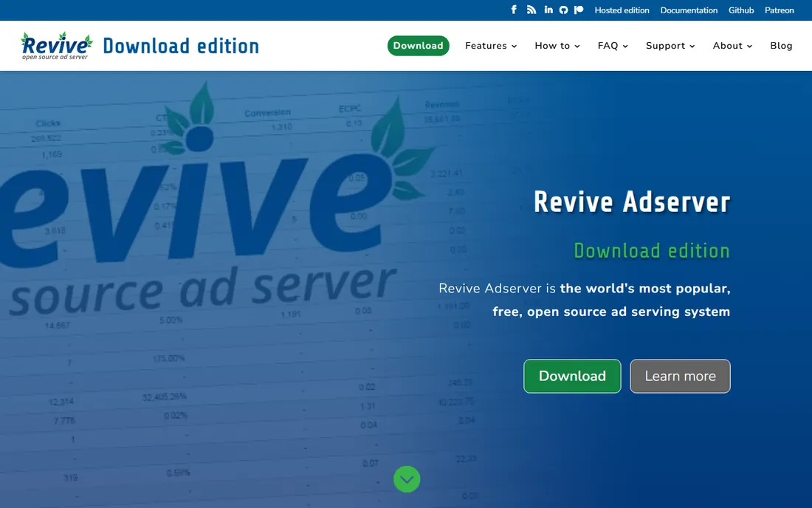Viewport: 812px width, 508px height.
Task: Open the Facebook social icon
Action: pyautogui.click(x=514, y=10)
